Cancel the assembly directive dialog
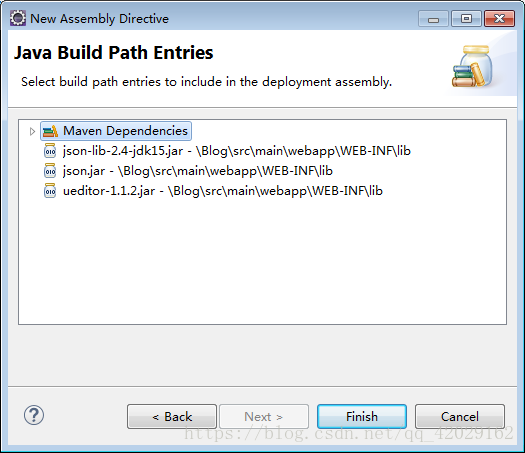Viewport: 525px width, 453px height. (460, 417)
